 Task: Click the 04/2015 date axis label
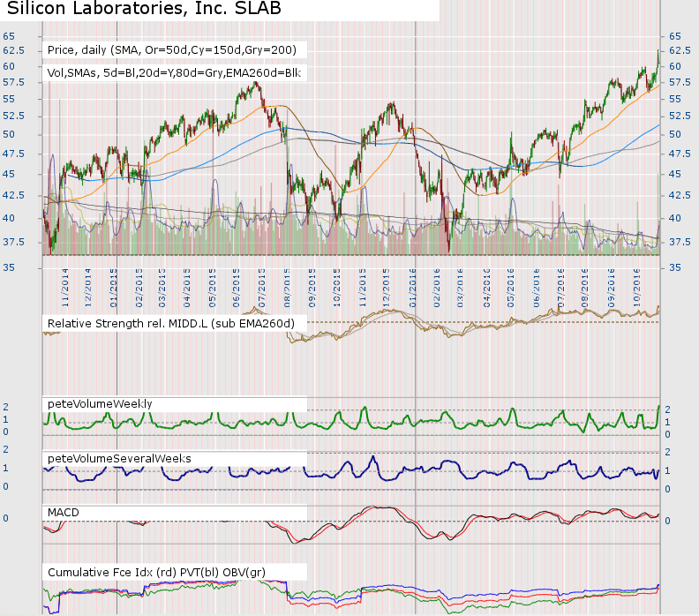click(187, 288)
